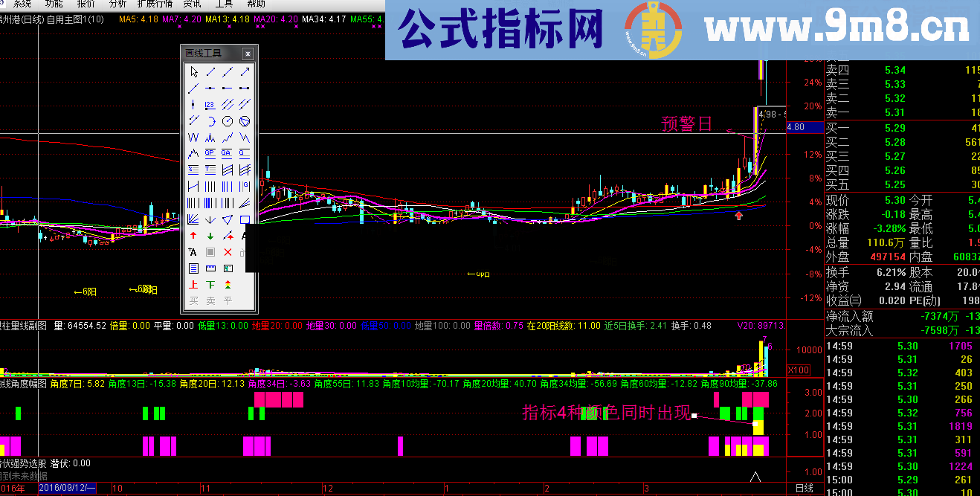This screenshot has height=496, width=980.
Task: Select the 123 percentage line tool
Action: (x=209, y=106)
